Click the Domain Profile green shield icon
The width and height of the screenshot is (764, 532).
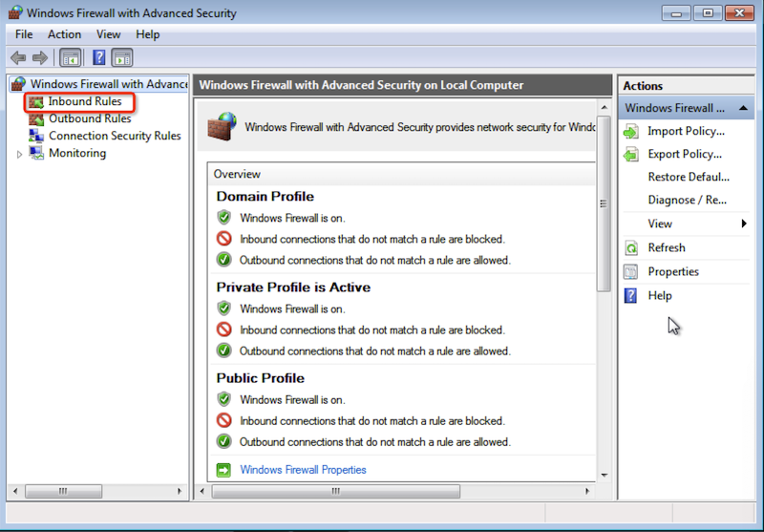click(x=223, y=217)
